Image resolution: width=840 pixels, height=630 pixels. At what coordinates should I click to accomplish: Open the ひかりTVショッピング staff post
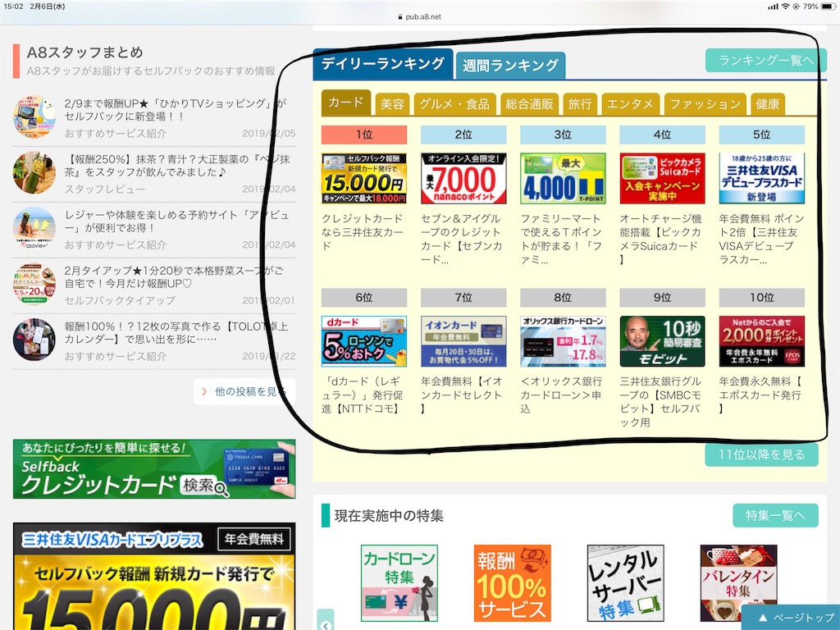(176, 110)
